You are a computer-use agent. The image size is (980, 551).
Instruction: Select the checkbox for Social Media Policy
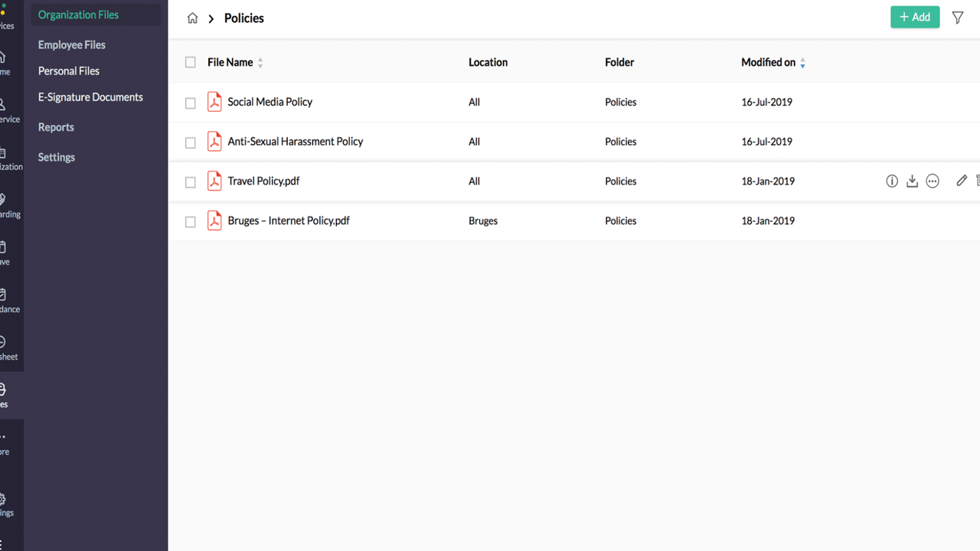point(190,102)
